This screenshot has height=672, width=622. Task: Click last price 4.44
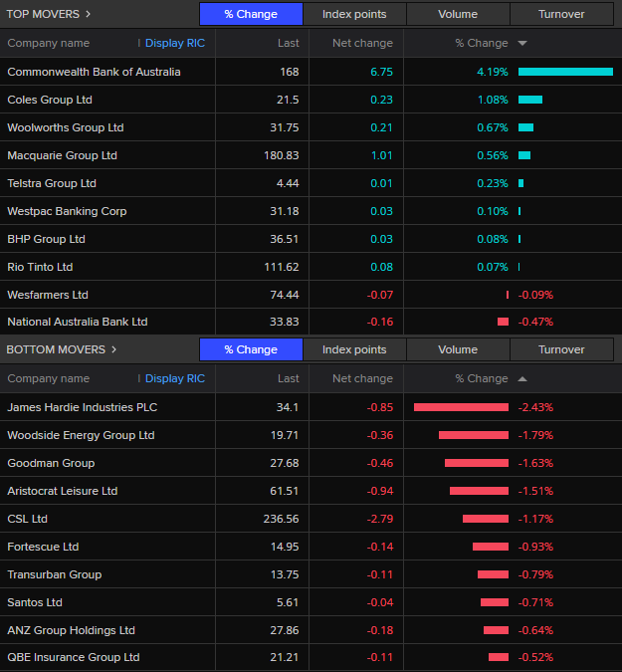pos(288,183)
